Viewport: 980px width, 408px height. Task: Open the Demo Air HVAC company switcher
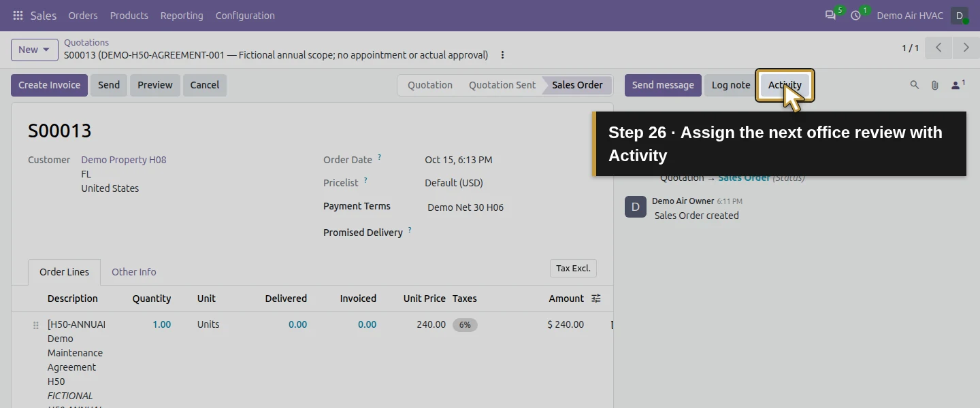click(910, 16)
